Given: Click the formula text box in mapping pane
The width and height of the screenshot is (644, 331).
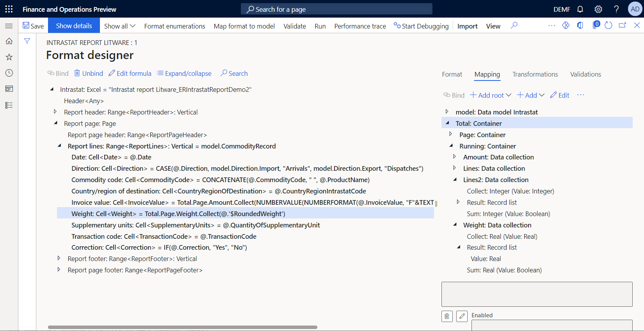Looking at the screenshot, I should [x=537, y=294].
